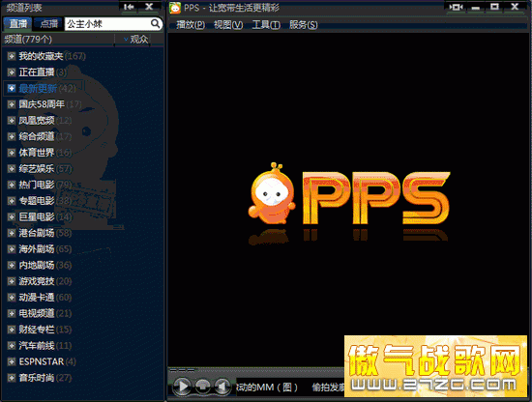Image resolution: width=532 pixels, height=402 pixels.
Task: Click the Stop button in player controls
Action: click(202, 386)
